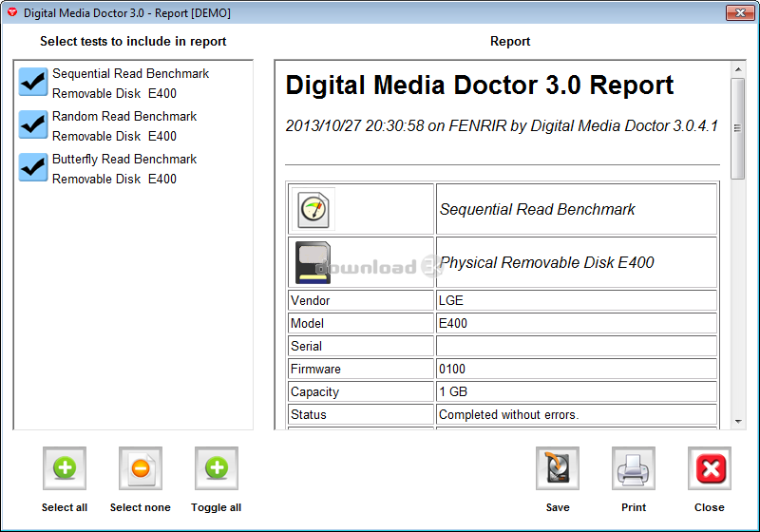Screen dimensions: 760x532
Task: Click the Digital Media Doctor 3.0 Report heading
Action: (x=480, y=85)
